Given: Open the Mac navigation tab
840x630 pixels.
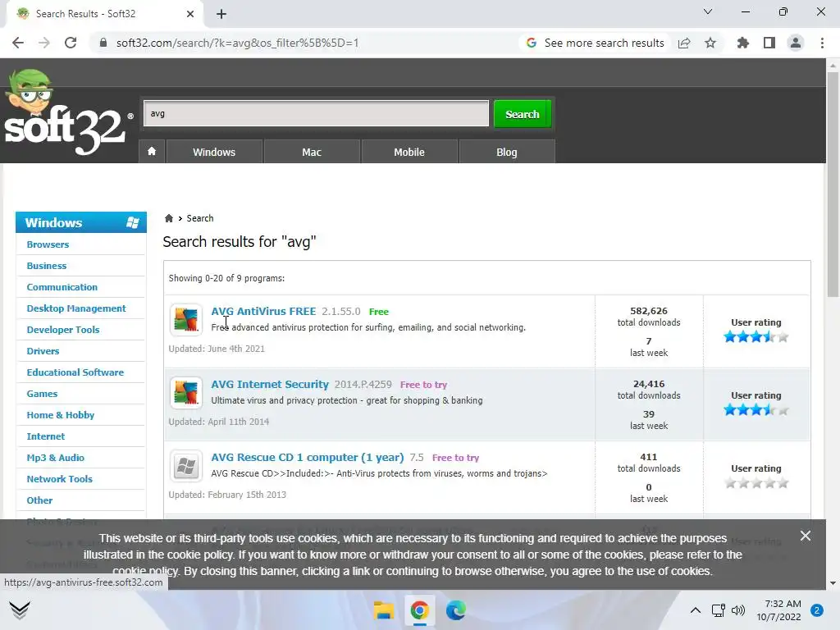Looking at the screenshot, I should click(312, 152).
